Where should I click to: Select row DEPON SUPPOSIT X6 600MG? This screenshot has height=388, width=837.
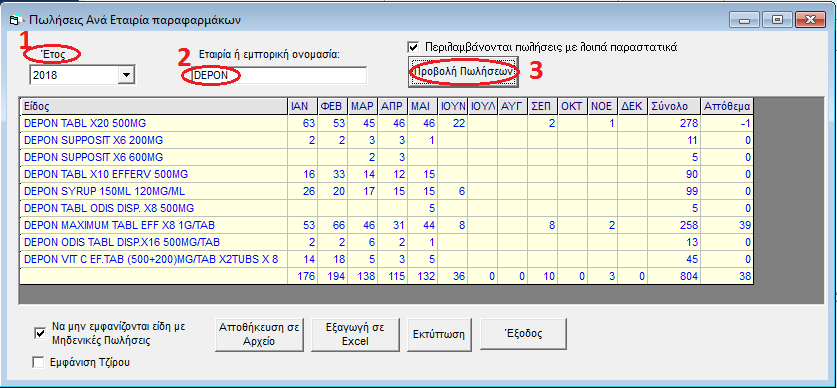tap(386, 157)
